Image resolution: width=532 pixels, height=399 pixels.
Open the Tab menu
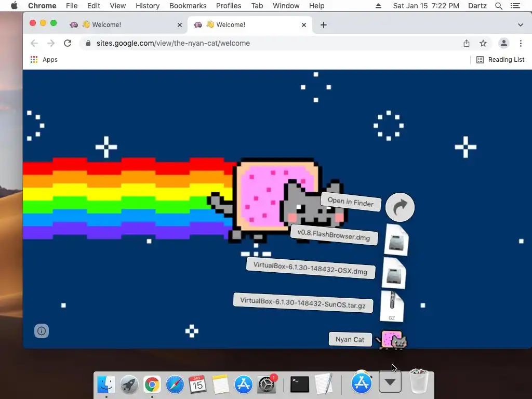pyautogui.click(x=257, y=6)
